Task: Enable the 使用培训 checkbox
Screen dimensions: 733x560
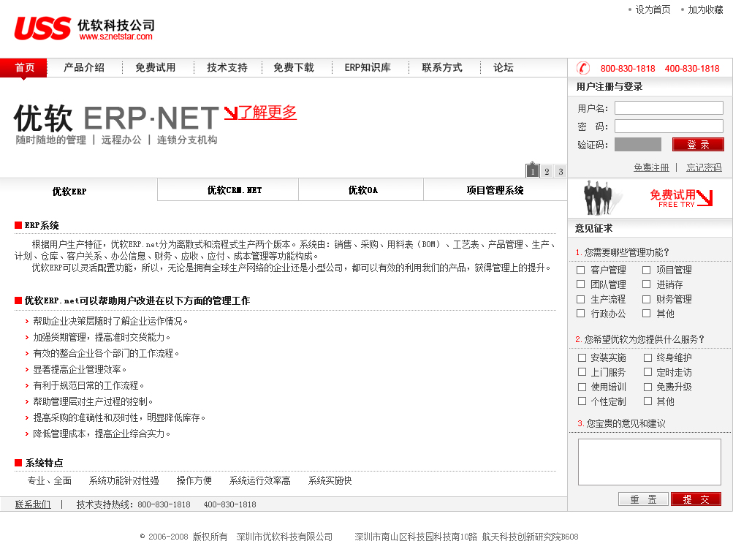Action: pos(582,387)
